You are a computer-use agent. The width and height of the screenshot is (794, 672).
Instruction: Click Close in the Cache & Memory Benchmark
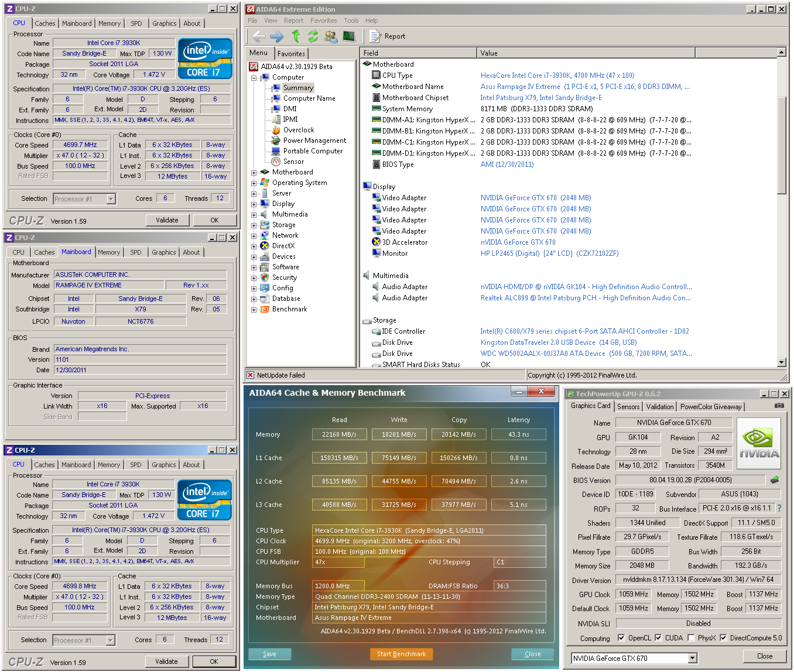point(533,654)
